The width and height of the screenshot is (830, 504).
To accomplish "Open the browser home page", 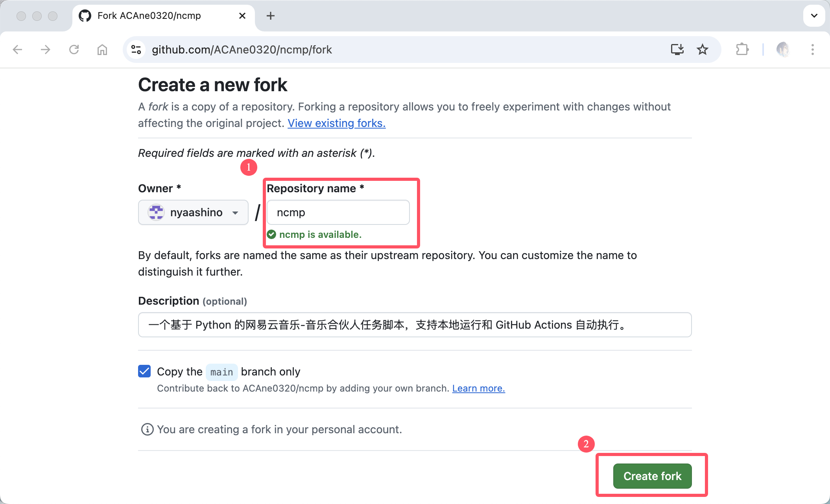I will 102,50.
